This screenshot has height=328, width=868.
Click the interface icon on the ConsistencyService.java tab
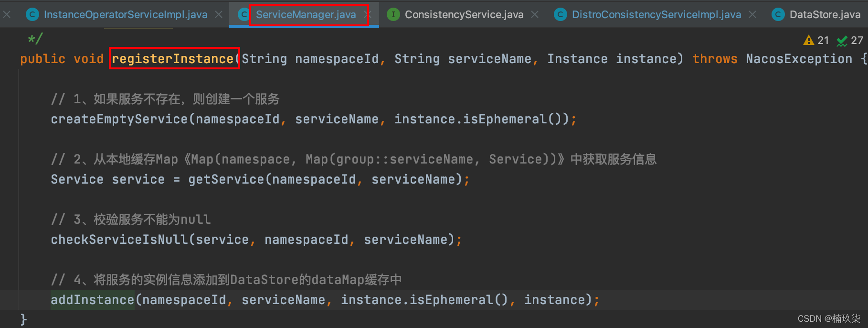pos(393,14)
